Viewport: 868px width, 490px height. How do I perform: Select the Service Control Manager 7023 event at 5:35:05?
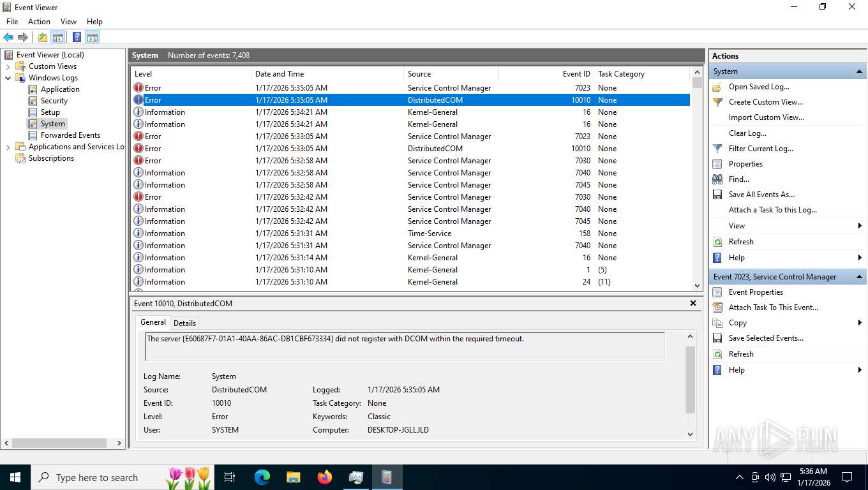point(410,88)
